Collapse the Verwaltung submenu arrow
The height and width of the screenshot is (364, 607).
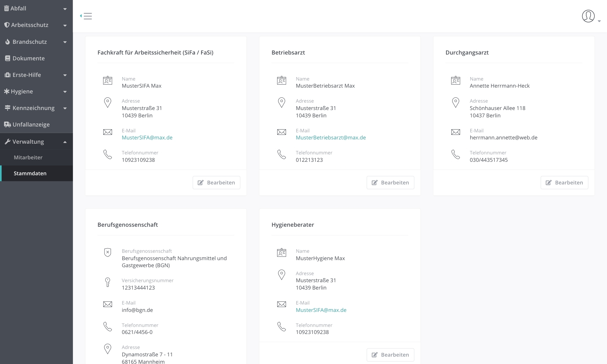point(65,142)
